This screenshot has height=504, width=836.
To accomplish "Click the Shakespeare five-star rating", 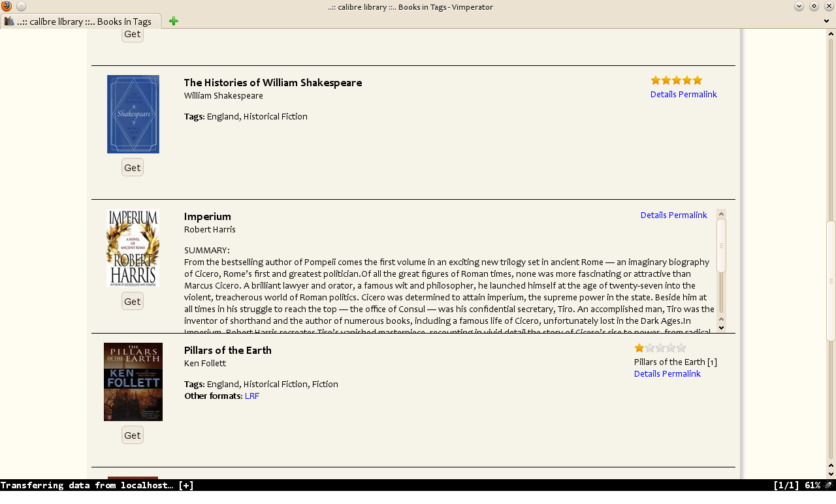I will (x=676, y=80).
